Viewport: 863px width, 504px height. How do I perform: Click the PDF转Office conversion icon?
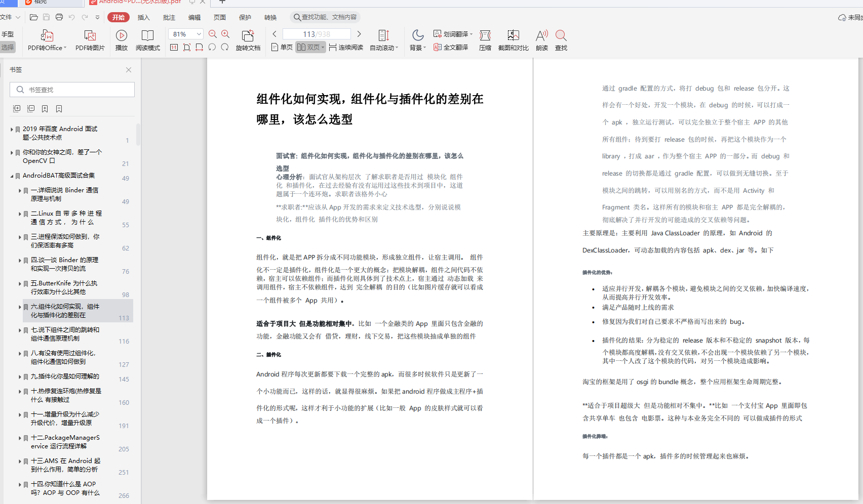47,35
